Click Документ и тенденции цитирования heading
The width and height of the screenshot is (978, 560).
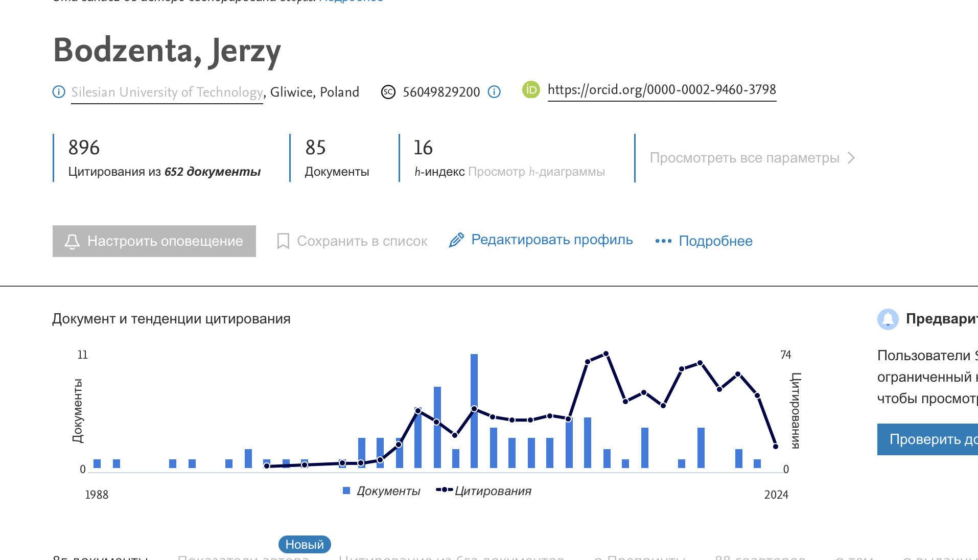[171, 319]
